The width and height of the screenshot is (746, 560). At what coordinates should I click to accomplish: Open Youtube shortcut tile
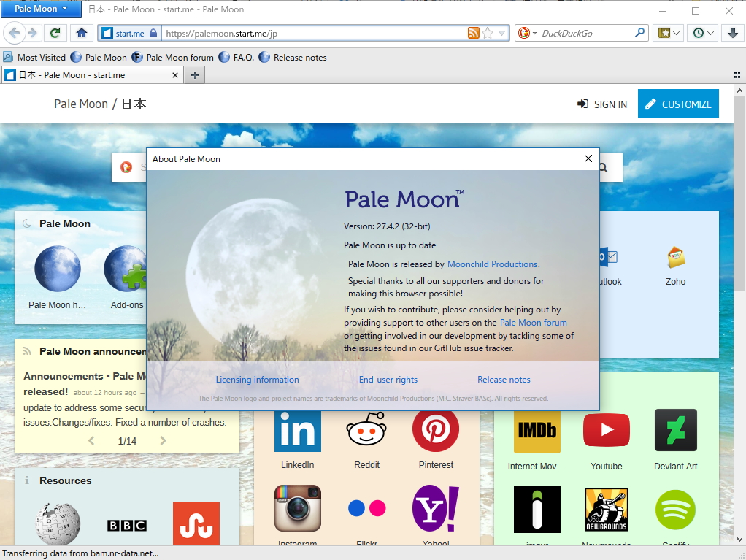(606, 430)
